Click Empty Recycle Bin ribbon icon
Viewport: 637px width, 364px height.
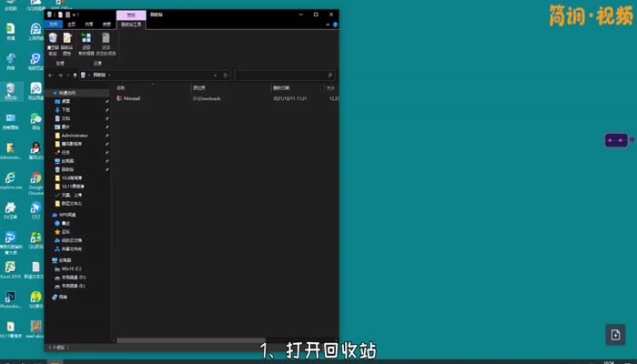53,43
